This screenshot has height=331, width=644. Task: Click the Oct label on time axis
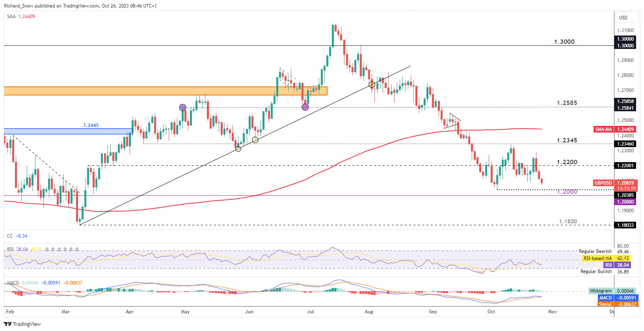point(491,312)
